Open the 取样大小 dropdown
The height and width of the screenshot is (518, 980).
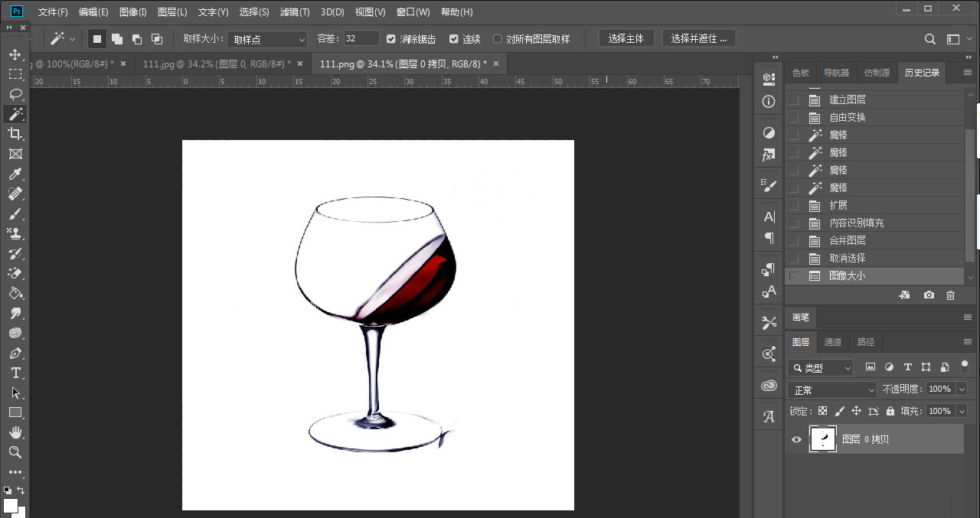pos(267,39)
